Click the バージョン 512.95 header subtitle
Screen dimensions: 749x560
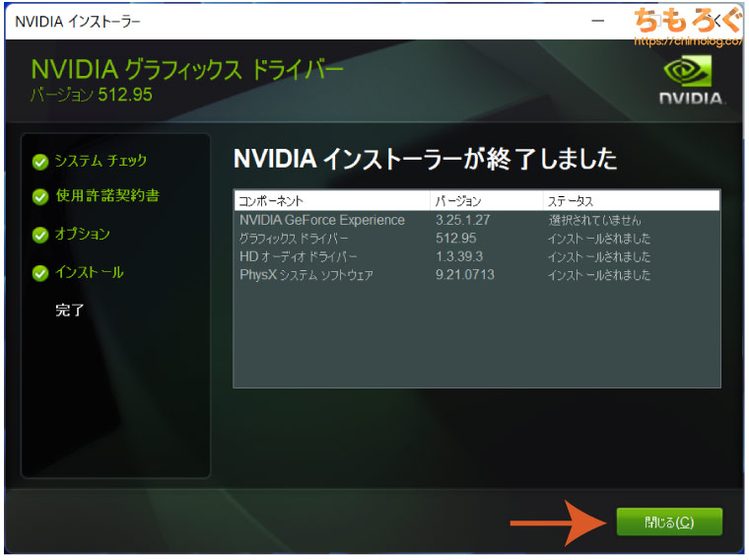92,95
